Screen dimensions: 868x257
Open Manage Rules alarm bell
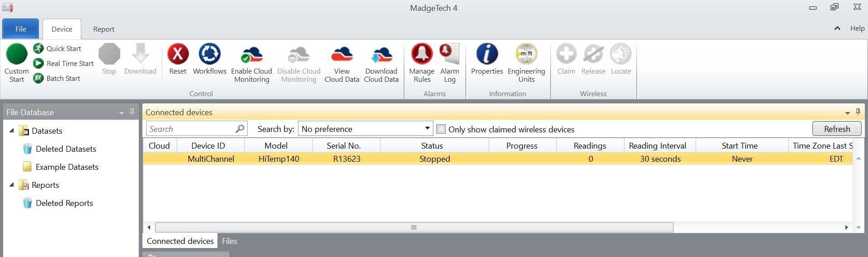coord(422,54)
